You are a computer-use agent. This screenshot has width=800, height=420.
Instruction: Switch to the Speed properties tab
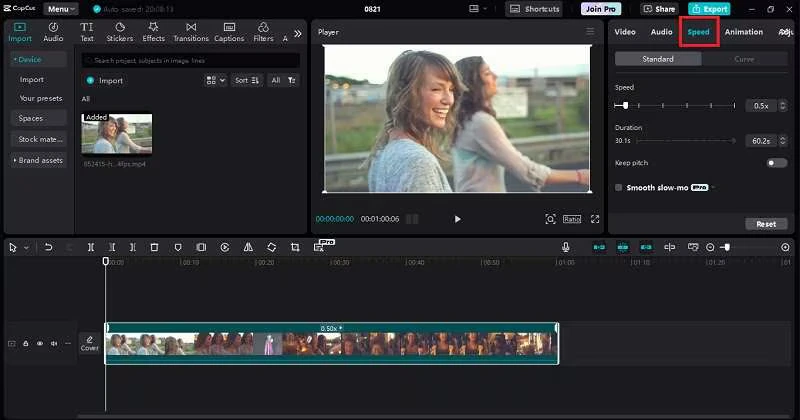pyautogui.click(x=698, y=32)
